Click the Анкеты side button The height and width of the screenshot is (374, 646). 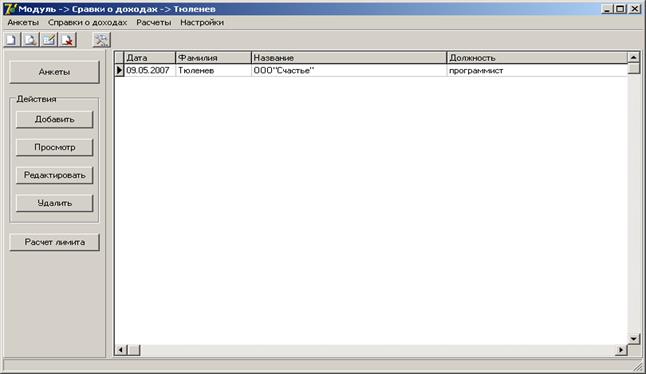(x=54, y=72)
